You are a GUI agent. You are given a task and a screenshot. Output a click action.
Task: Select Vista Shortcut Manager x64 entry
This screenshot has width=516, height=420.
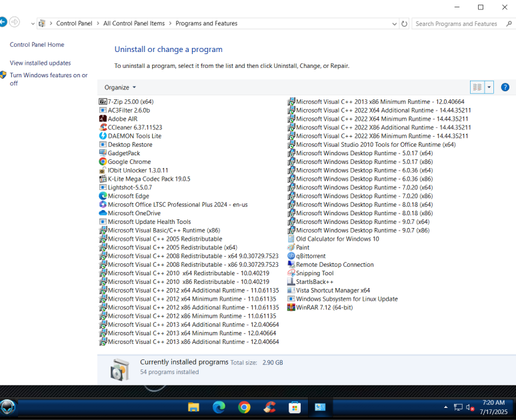pos(329,290)
